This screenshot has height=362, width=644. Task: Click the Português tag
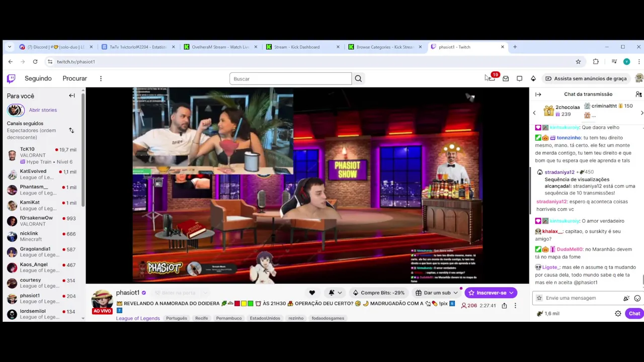(x=177, y=318)
